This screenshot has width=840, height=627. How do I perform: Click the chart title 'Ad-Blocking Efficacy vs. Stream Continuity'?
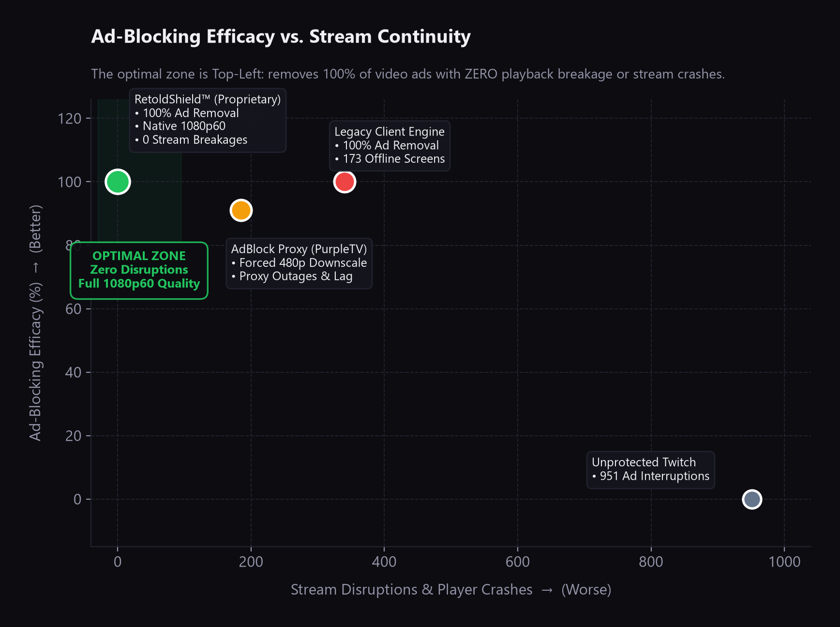(x=281, y=37)
